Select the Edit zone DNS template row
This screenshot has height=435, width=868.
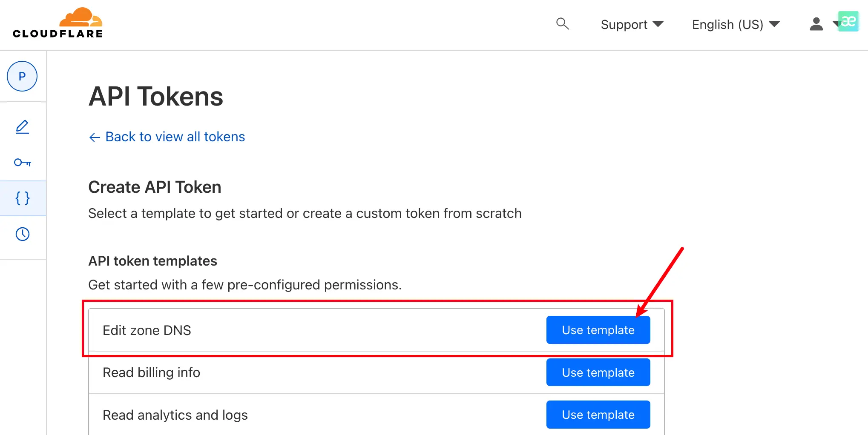[x=377, y=330]
